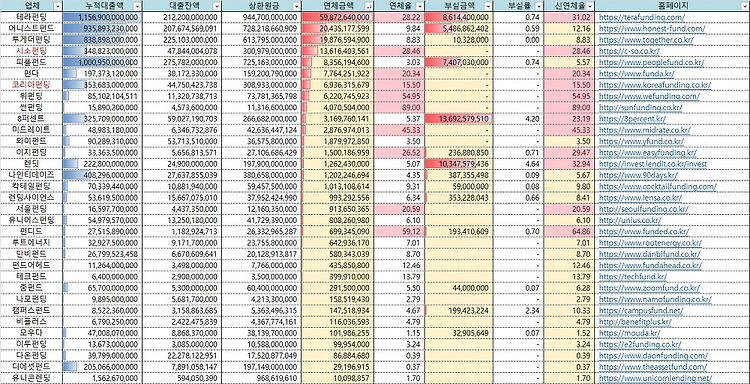Open the 상환원금 column filter dropdown

click(297, 6)
